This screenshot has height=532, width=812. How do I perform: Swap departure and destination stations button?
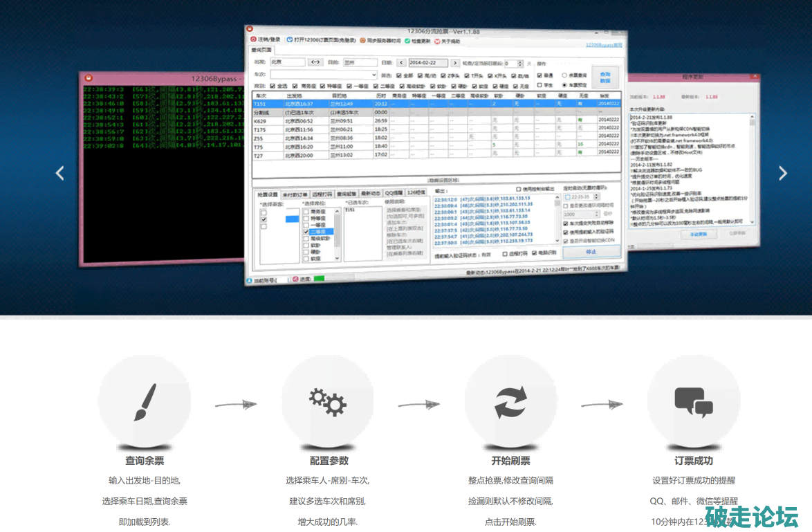315,62
